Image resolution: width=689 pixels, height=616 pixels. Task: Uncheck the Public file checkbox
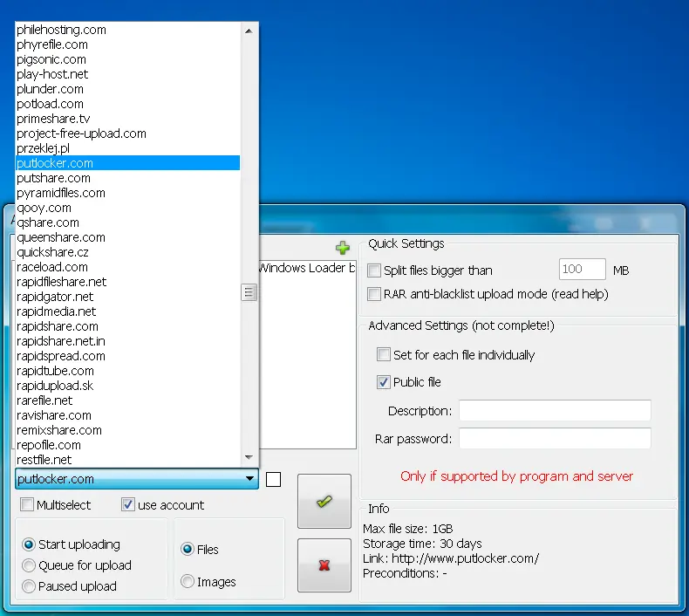point(384,382)
